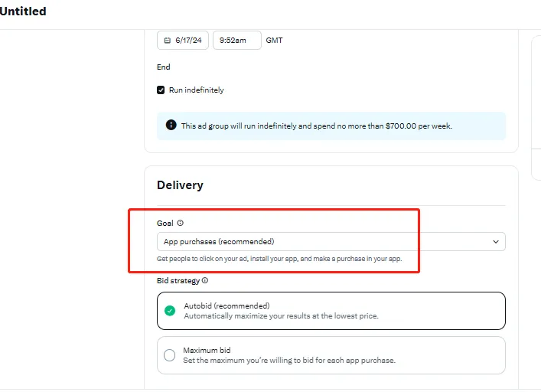Click the info icon beside the Goal label
Image resolution: width=541 pixels, height=392 pixels.
pyautogui.click(x=181, y=224)
